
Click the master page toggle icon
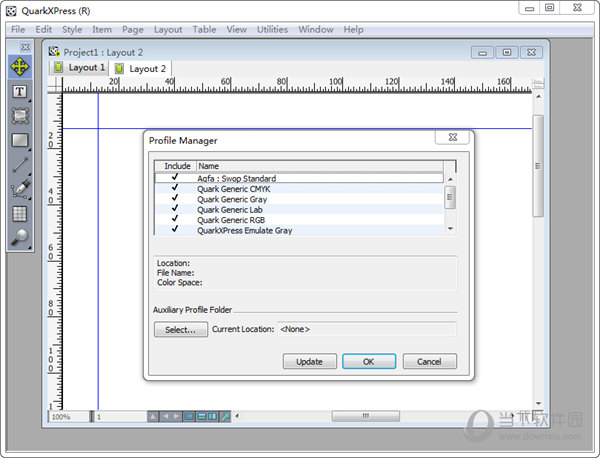189,416
